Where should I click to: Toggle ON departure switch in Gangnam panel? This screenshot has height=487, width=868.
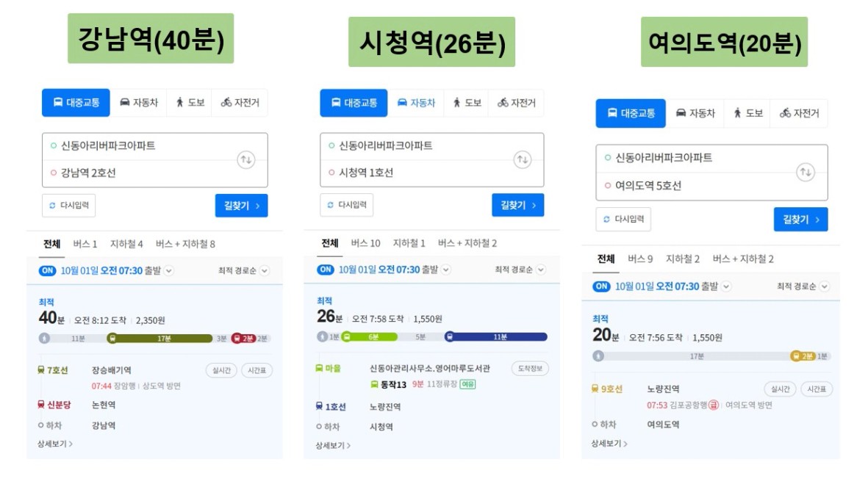[x=47, y=270]
